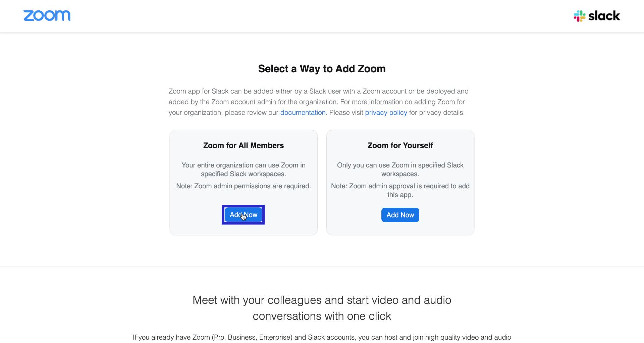Click the Select a Way to Add Zoom title
Image resolution: width=644 pixels, height=343 pixels.
[321, 68]
